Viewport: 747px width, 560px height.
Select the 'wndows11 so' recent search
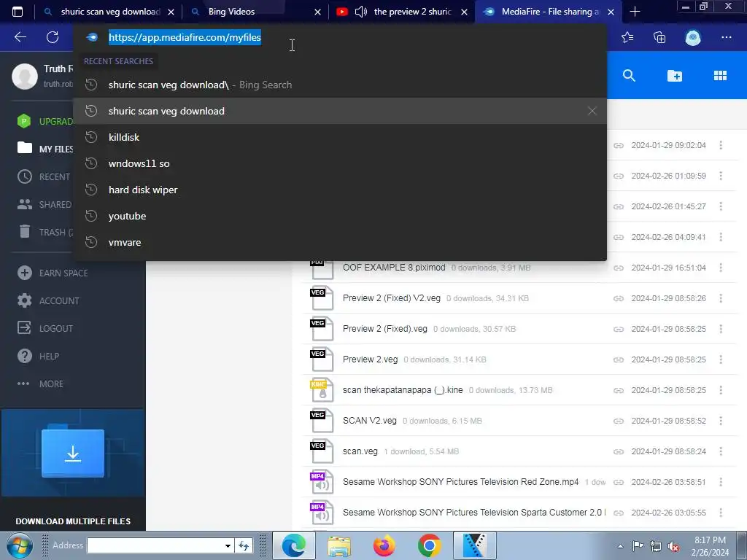click(340, 163)
